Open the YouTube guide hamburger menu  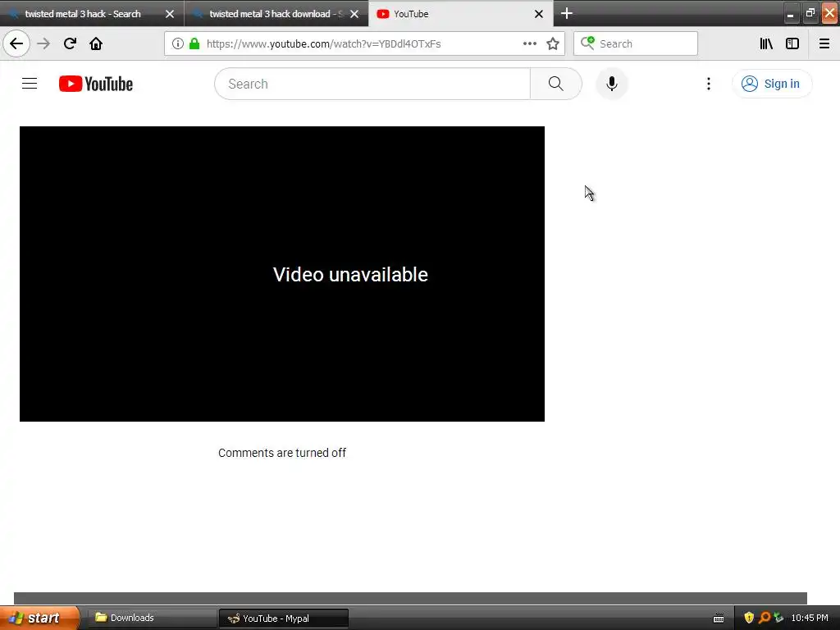tap(30, 84)
